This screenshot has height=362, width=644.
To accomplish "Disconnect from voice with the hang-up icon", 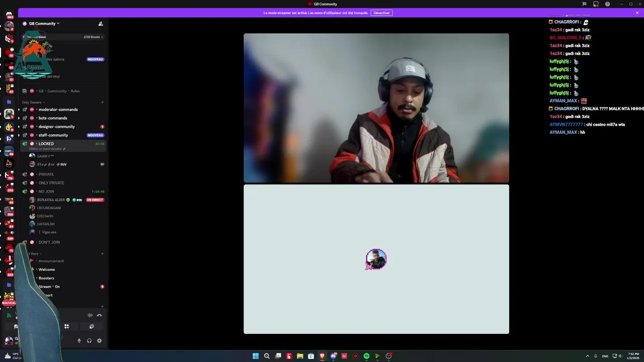I will (99, 315).
